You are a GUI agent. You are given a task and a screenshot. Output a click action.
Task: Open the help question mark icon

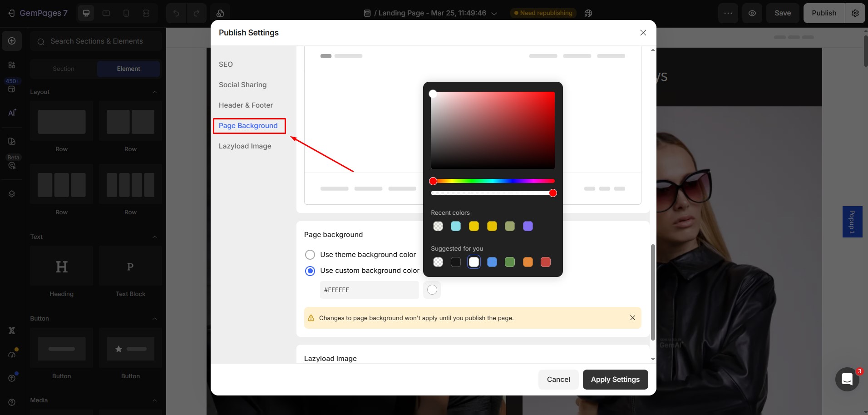point(12,402)
